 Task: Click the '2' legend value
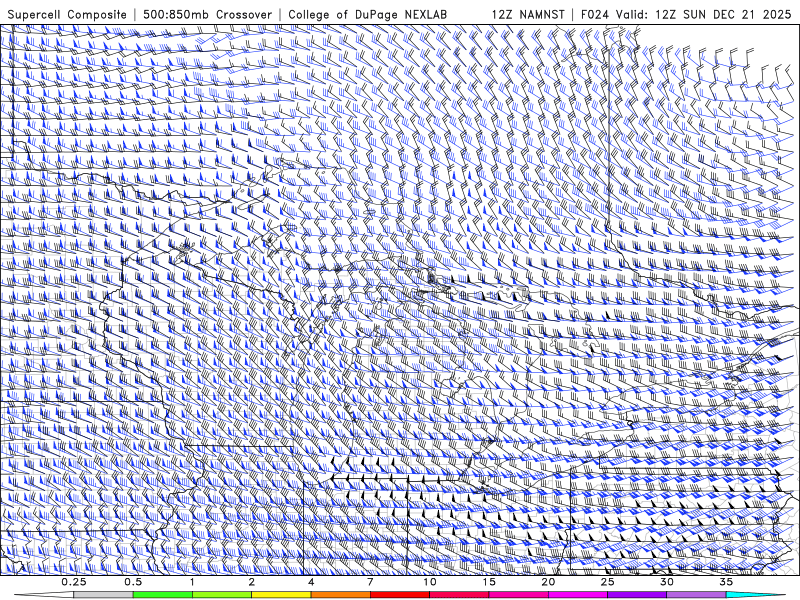(x=252, y=582)
